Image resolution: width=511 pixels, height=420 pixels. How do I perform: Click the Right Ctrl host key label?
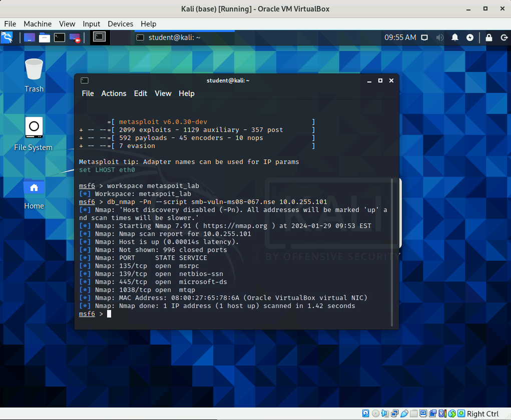(482, 414)
